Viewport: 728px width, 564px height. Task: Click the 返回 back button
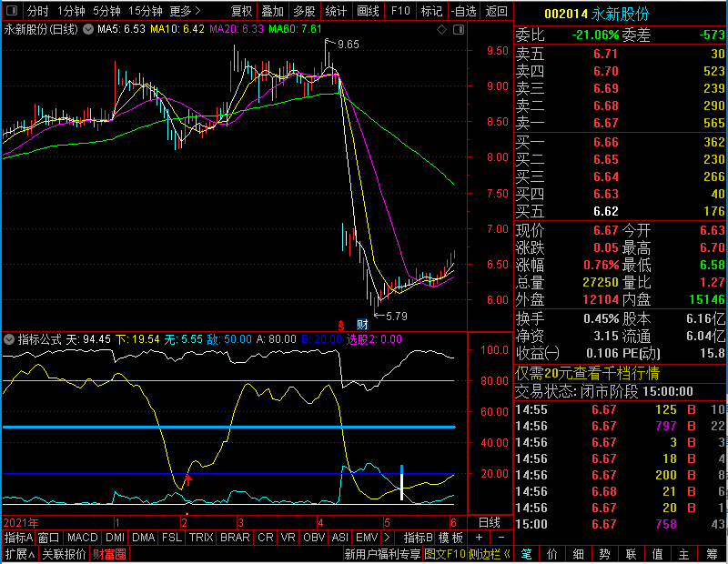tap(496, 11)
